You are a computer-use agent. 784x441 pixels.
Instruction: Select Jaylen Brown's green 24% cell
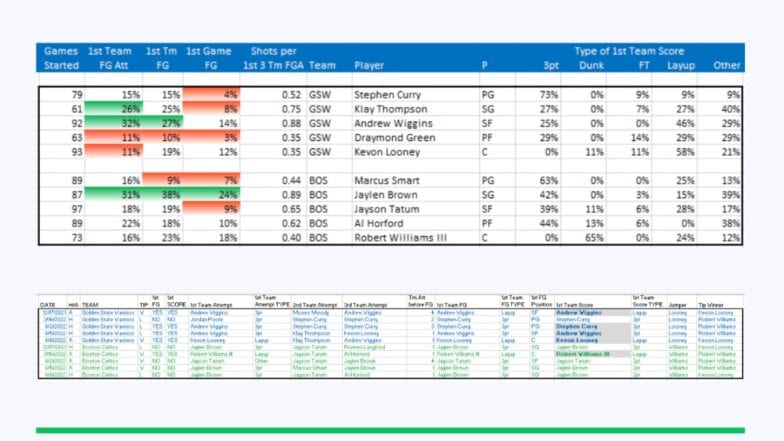[x=212, y=195]
